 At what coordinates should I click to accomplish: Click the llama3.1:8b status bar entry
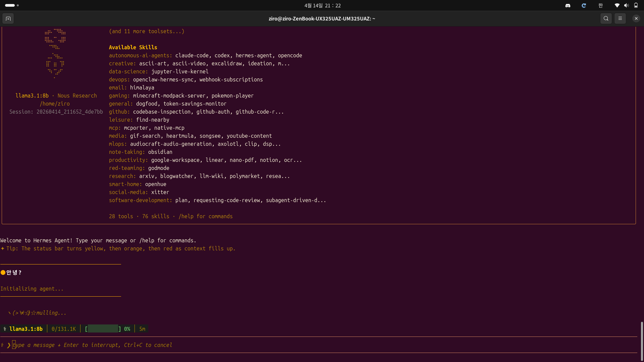[26, 329]
